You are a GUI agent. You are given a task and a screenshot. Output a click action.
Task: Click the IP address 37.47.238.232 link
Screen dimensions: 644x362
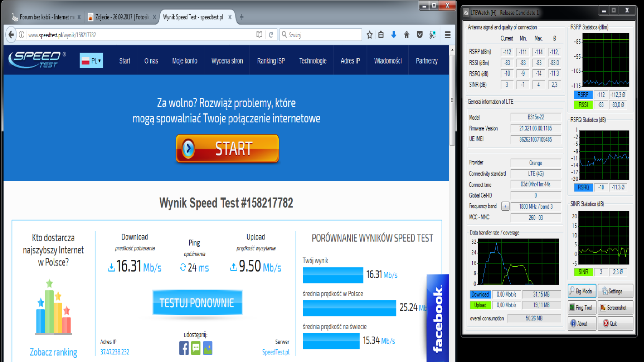[x=115, y=352]
